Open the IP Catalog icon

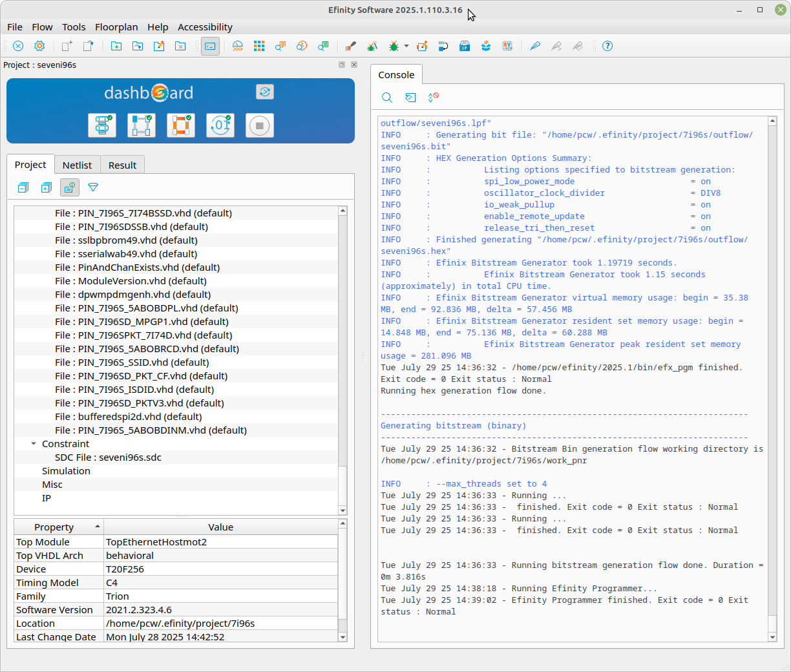pos(465,46)
